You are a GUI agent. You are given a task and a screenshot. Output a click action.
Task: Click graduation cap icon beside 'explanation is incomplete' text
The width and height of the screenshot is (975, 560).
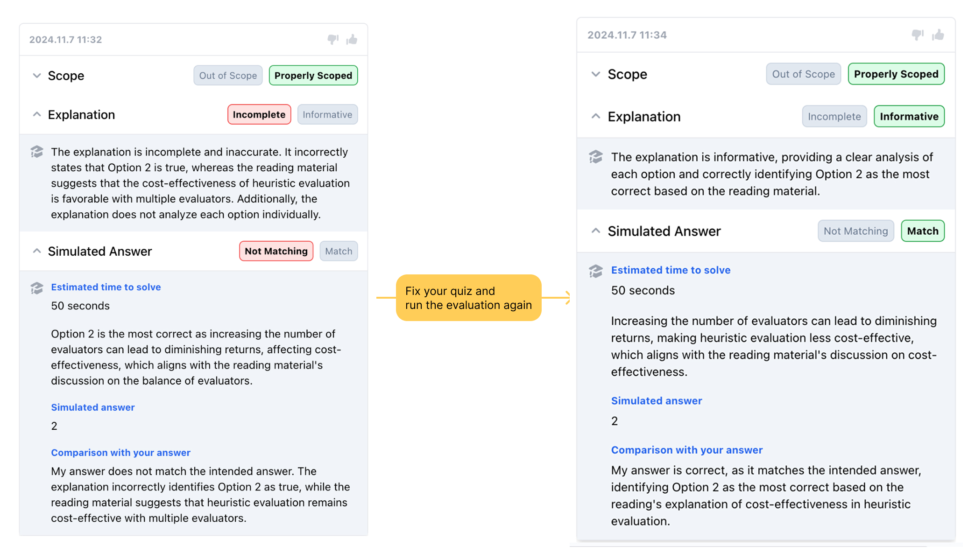pyautogui.click(x=37, y=152)
